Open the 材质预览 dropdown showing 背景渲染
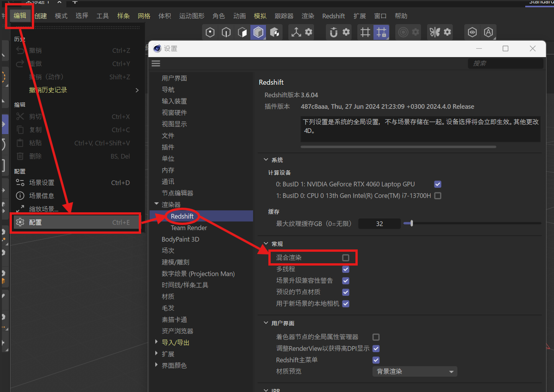 click(x=415, y=372)
